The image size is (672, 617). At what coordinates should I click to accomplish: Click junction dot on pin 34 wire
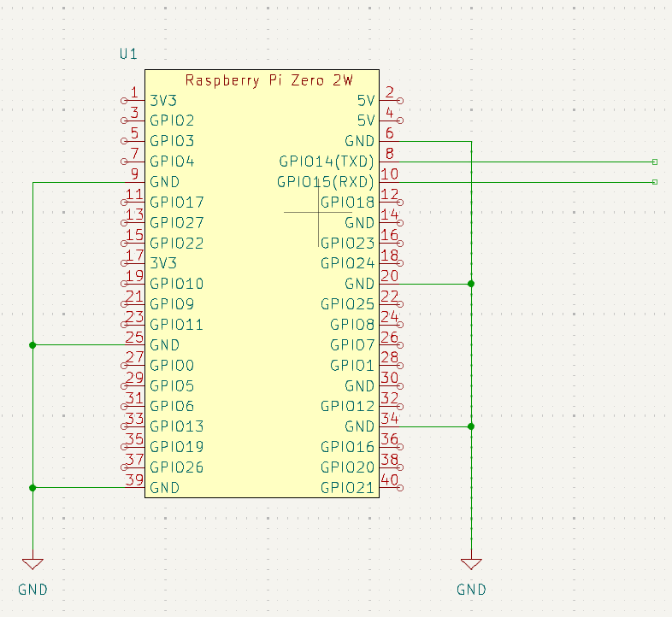point(471,426)
